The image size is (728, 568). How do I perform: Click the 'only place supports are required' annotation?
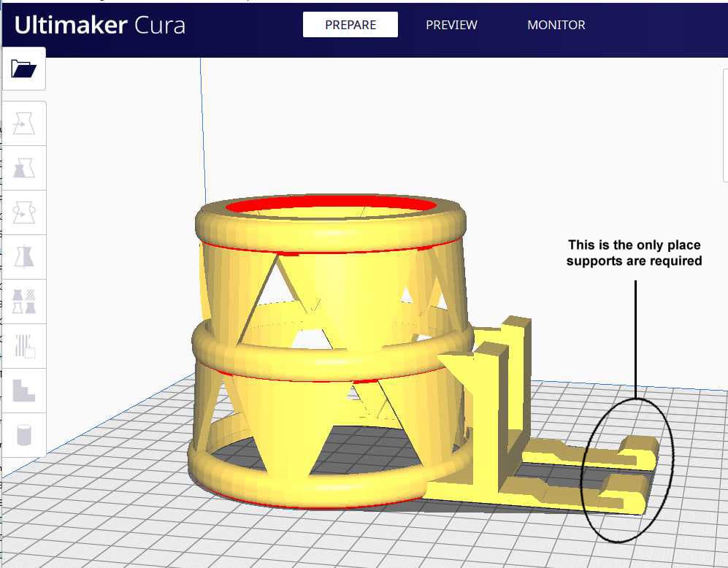pos(634,253)
